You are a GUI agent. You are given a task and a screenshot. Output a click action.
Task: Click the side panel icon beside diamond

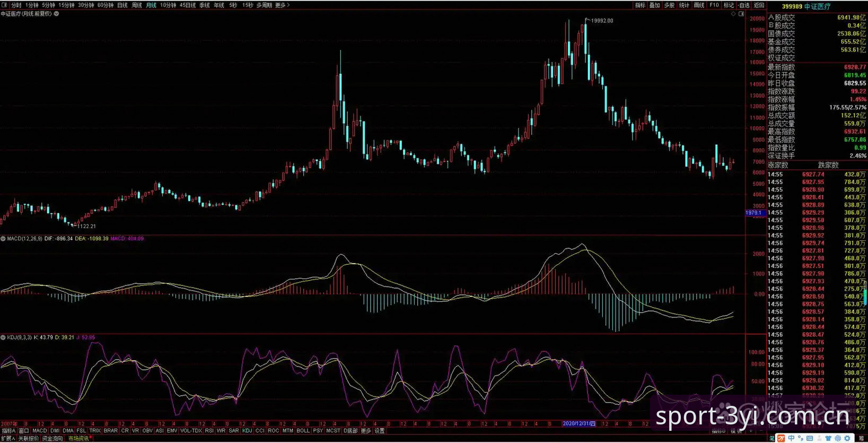(x=741, y=14)
